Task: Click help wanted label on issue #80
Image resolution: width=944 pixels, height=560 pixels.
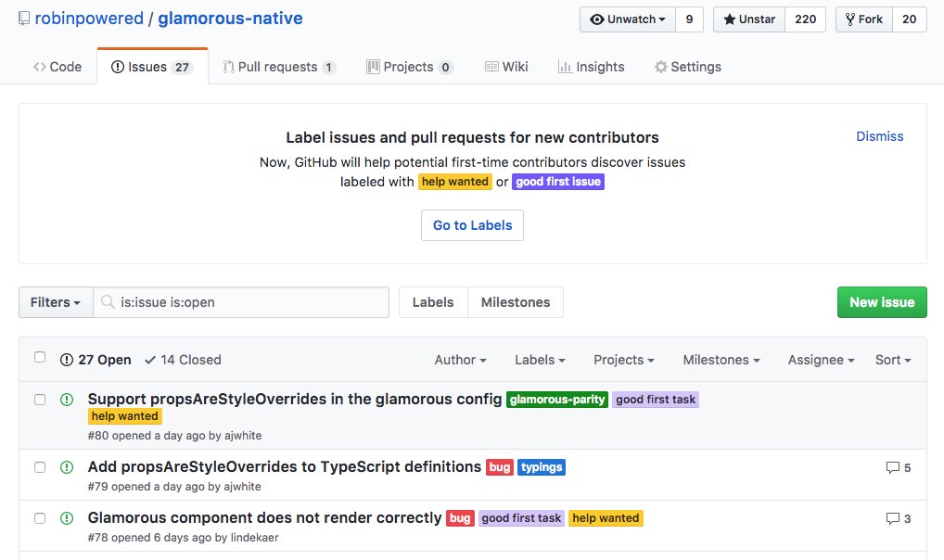Action: pyautogui.click(x=124, y=416)
